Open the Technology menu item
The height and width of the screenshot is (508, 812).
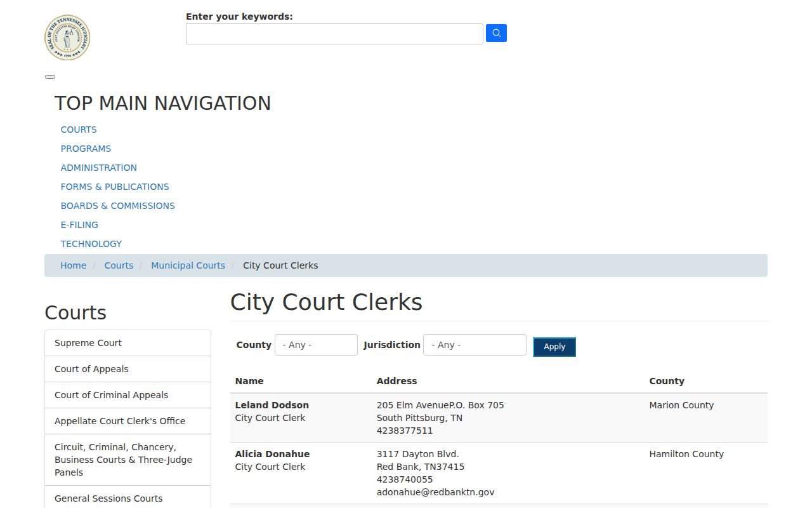point(91,244)
